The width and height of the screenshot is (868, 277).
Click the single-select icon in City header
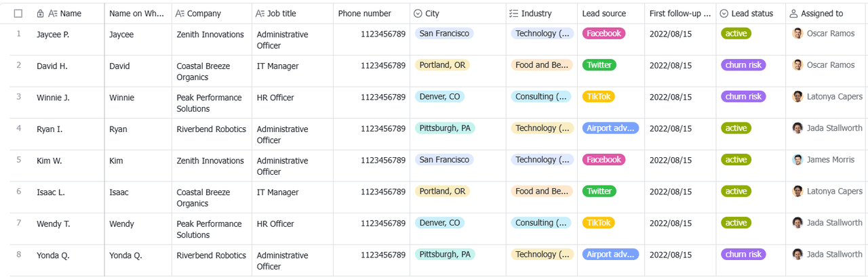point(418,14)
